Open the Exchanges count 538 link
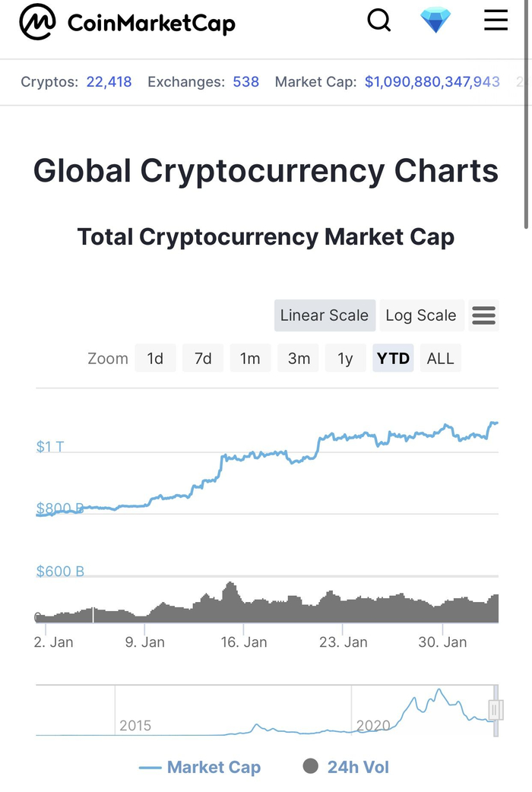 [245, 81]
